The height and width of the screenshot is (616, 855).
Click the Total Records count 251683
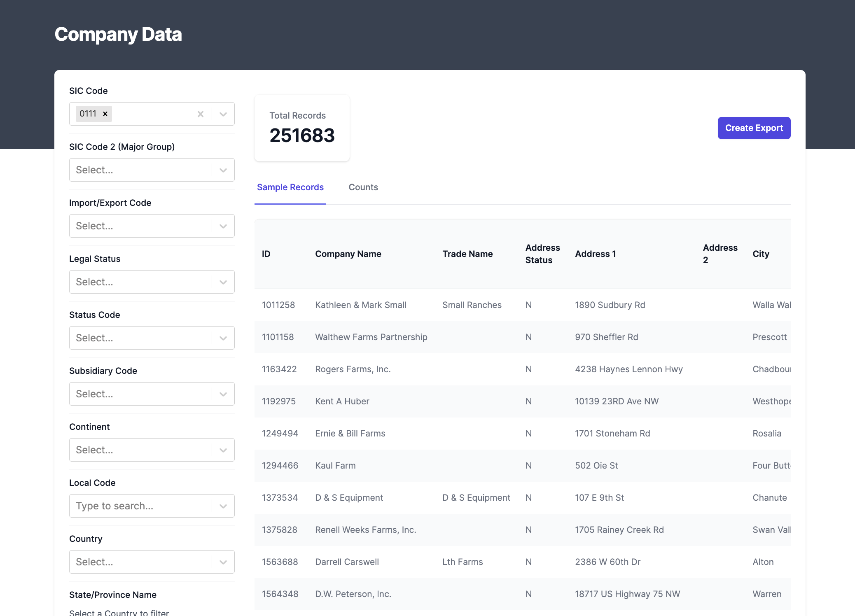302,135
